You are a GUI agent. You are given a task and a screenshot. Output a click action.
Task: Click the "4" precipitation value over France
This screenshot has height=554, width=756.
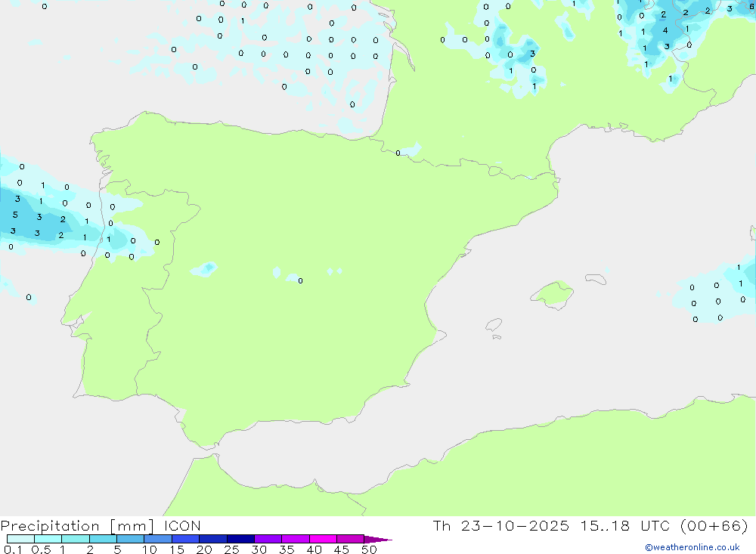click(665, 30)
